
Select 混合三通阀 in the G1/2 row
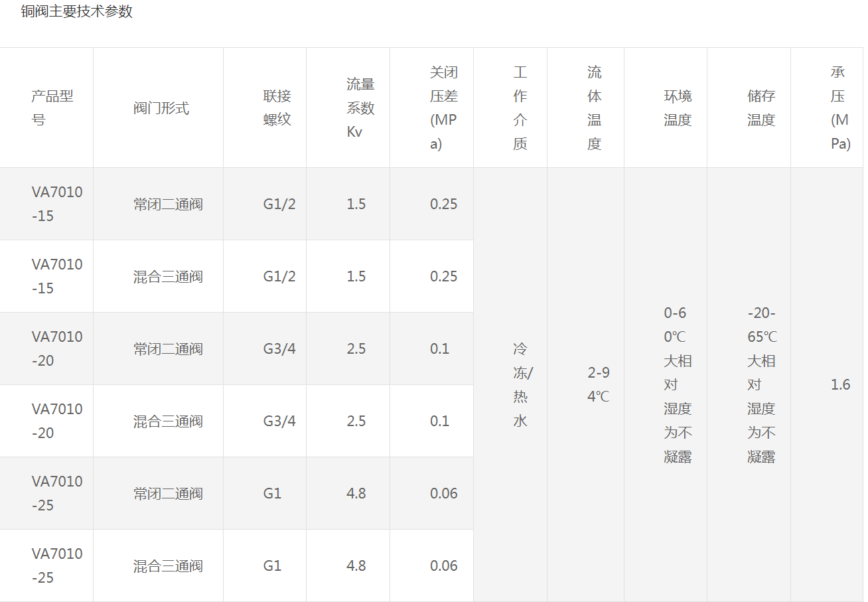pos(168,277)
